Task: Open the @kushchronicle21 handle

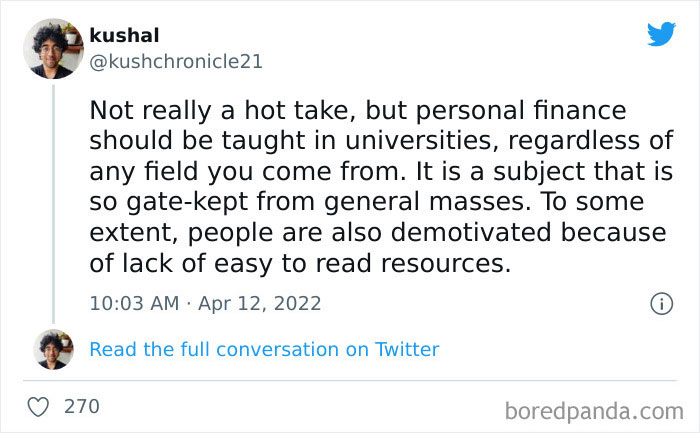Action: (176, 61)
